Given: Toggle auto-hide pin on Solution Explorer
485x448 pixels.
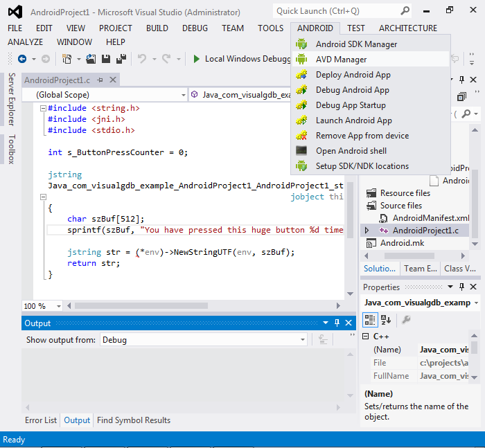Looking at the screenshot, I should pos(462,80).
